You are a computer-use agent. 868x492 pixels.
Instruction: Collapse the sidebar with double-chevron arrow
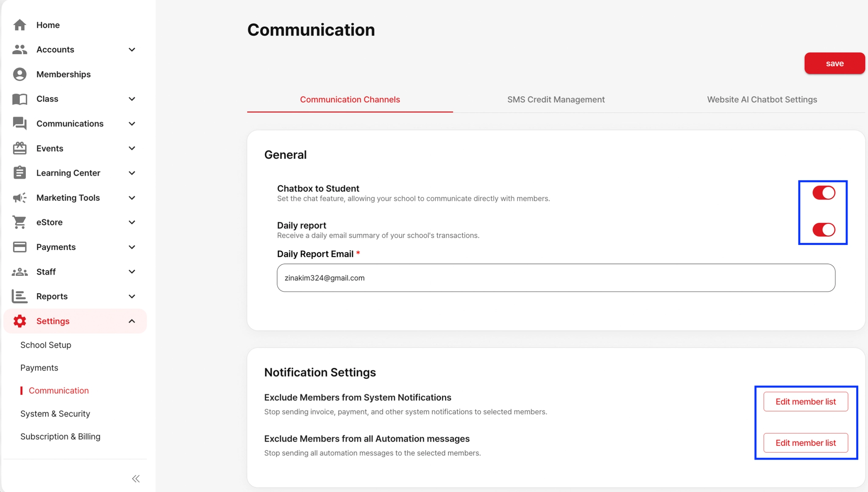pyautogui.click(x=136, y=478)
